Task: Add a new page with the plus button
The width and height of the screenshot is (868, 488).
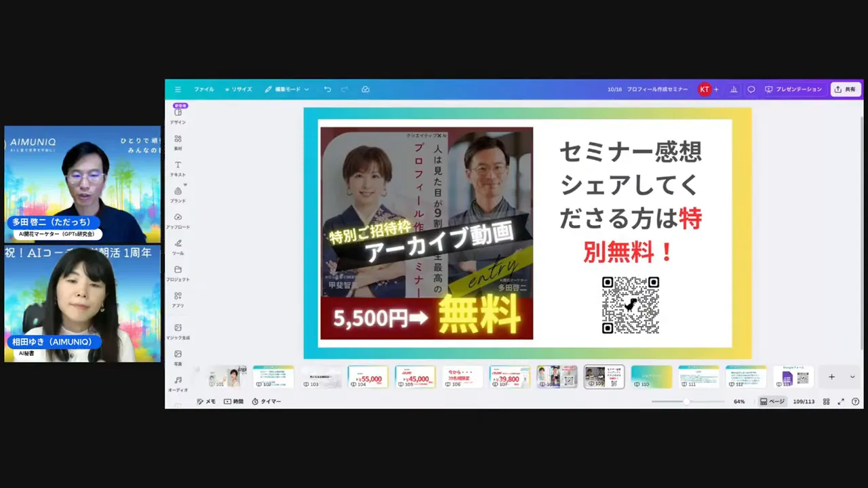Action: click(x=831, y=377)
